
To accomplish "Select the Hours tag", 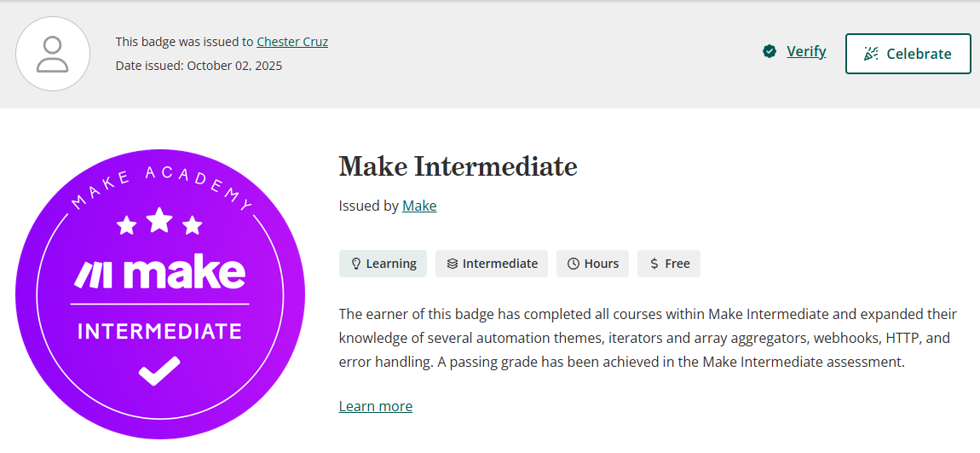I will 592,264.
